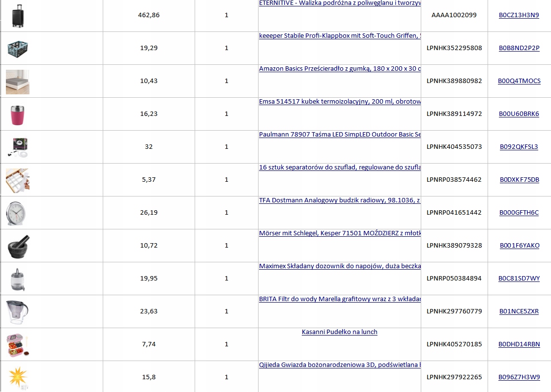Open the keeeper Stabile Profi-Klappbox link
551x392 pixels.
pos(340,35)
